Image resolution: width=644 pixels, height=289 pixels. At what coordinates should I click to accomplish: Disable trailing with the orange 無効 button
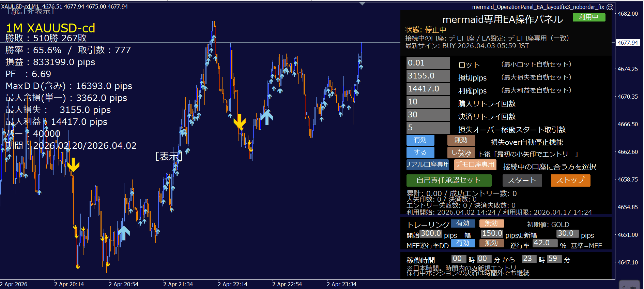(491, 223)
